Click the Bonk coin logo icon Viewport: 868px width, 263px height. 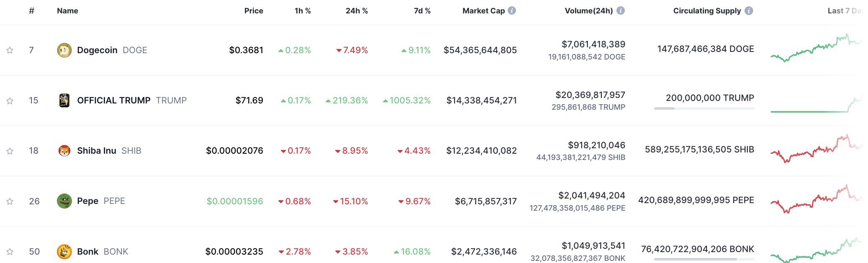[64, 251]
